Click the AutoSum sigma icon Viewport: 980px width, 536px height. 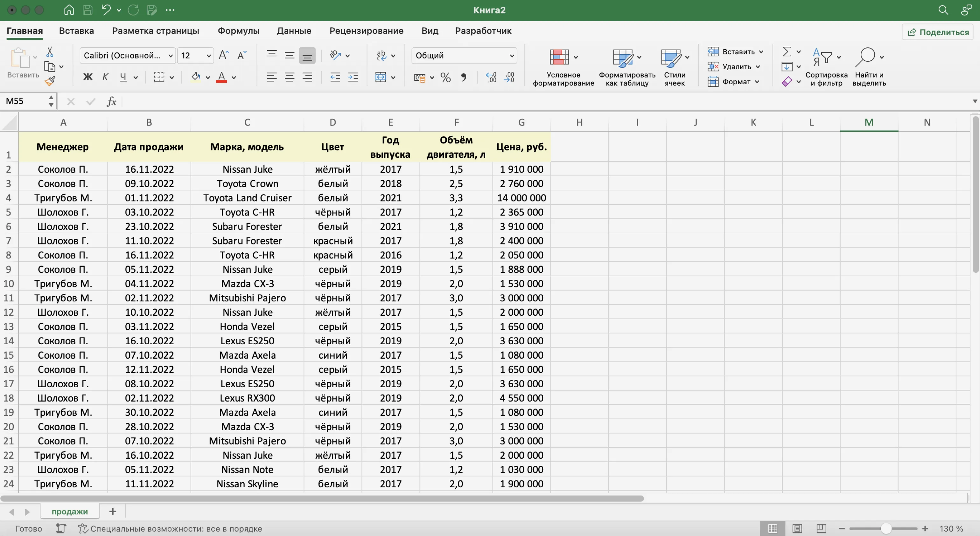coord(787,51)
